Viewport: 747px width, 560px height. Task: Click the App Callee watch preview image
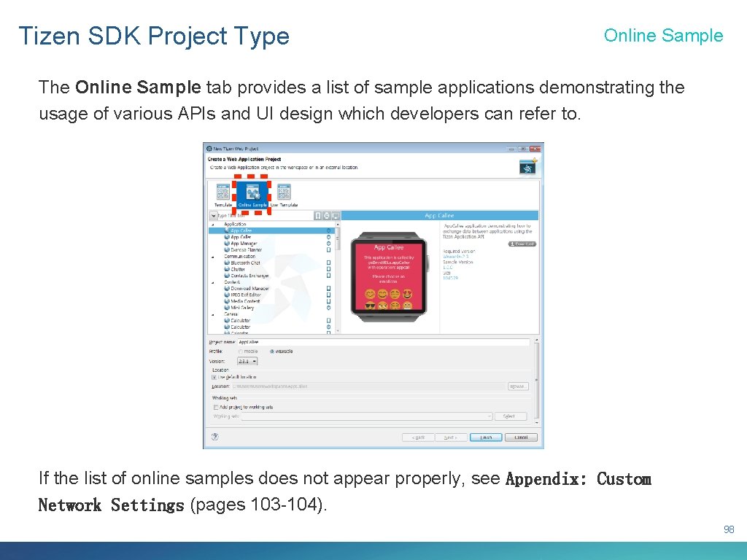388,276
